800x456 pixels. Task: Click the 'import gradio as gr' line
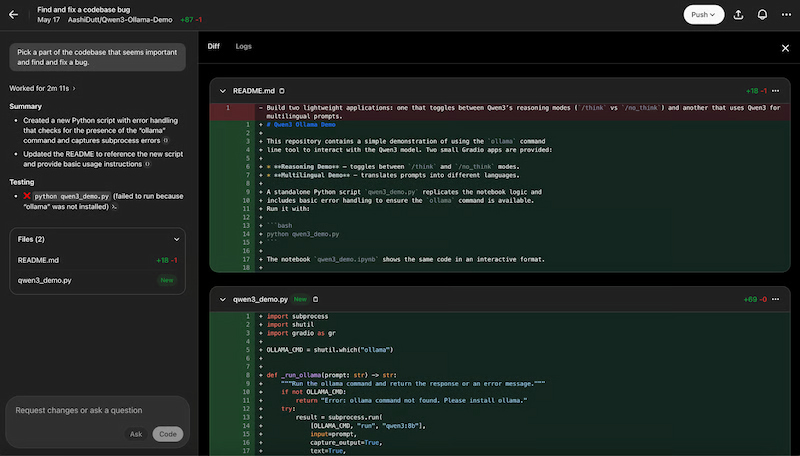301,333
